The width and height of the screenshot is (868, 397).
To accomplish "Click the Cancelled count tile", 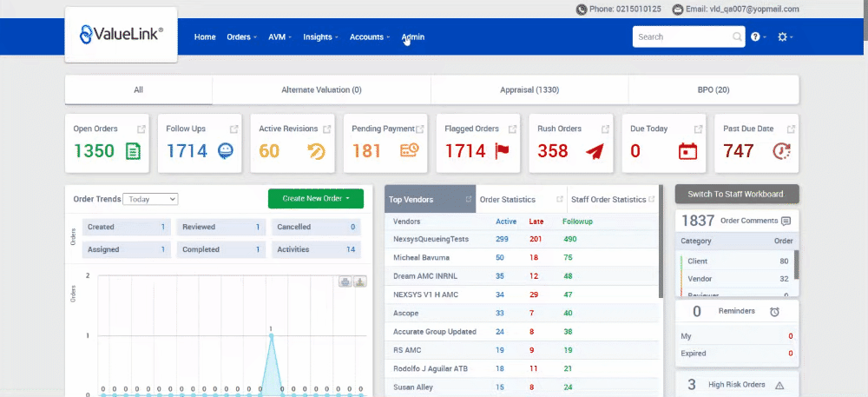I will pos(316,227).
